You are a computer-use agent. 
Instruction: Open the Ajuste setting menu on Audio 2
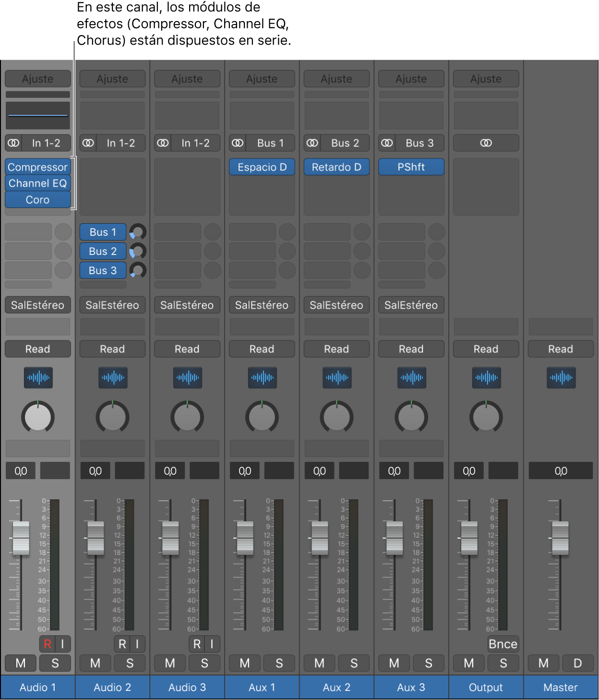coord(112,79)
